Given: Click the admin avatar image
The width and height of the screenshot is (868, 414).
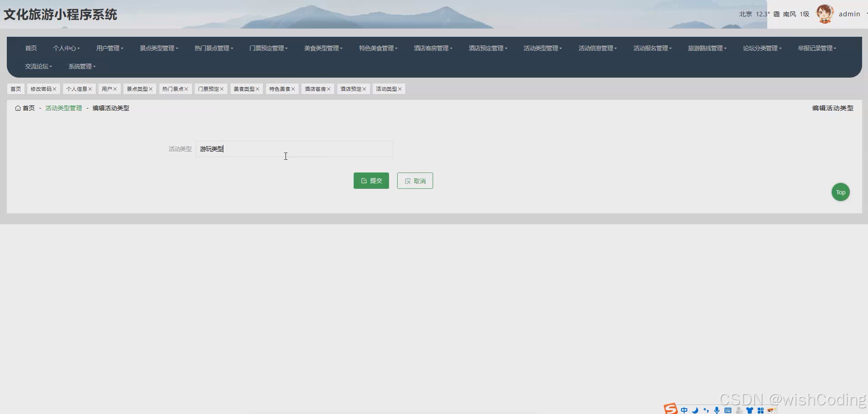Looking at the screenshot, I should [x=825, y=14].
